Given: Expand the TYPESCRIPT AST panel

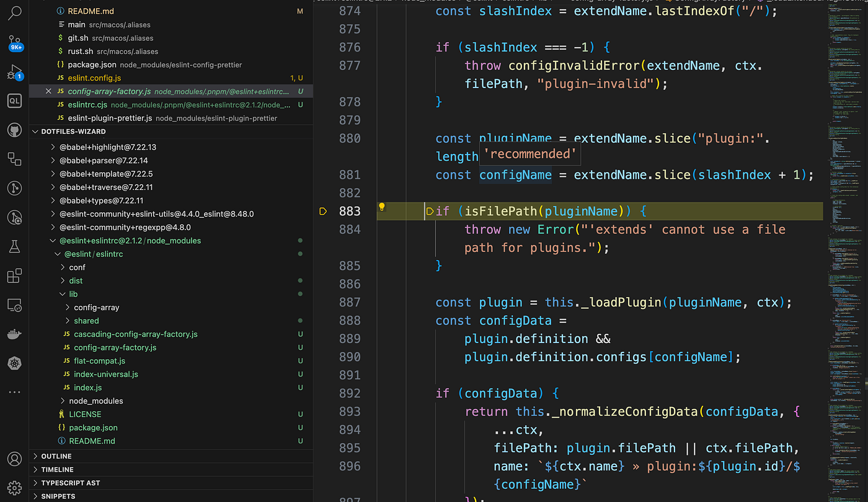Looking at the screenshot, I should 70,483.
